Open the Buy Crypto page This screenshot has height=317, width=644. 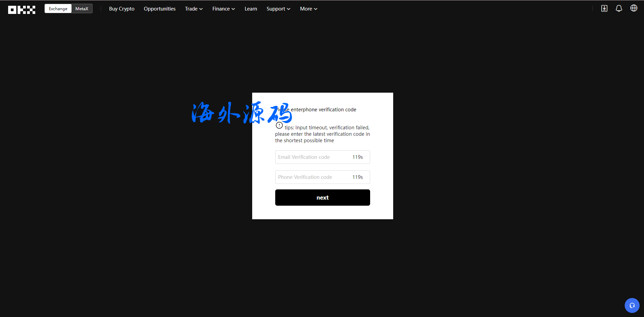(122, 9)
